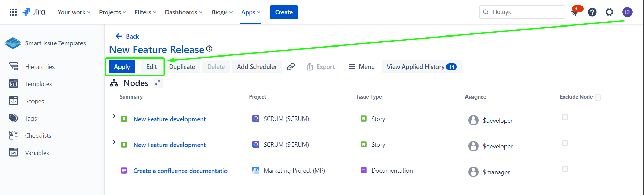644x195 pixels.
Task: Open Variables in the sidebar
Action: [37, 153]
